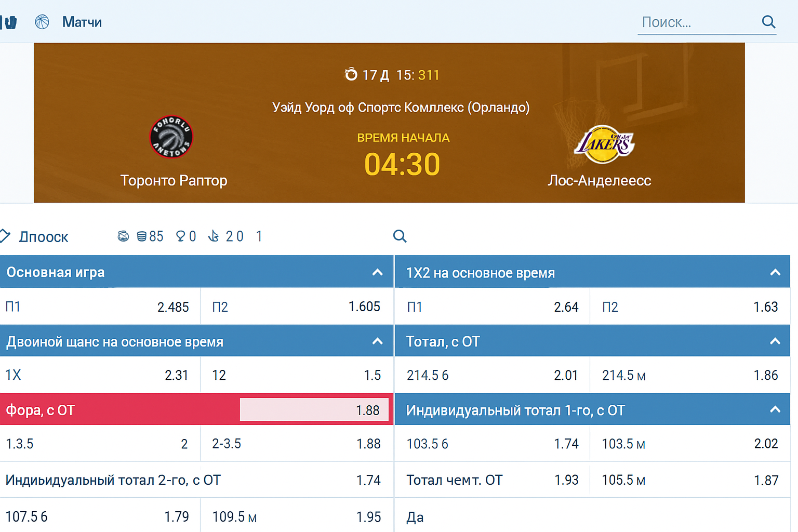Screen dimensions: 798x532
Task: Click the basketball sport icon next to Матчи
Action: [42, 22]
